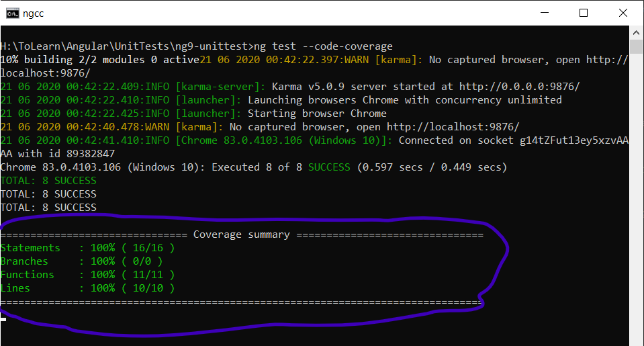Click the ngcc title bar text
Viewport: 644px width, 346px height.
[x=34, y=13]
